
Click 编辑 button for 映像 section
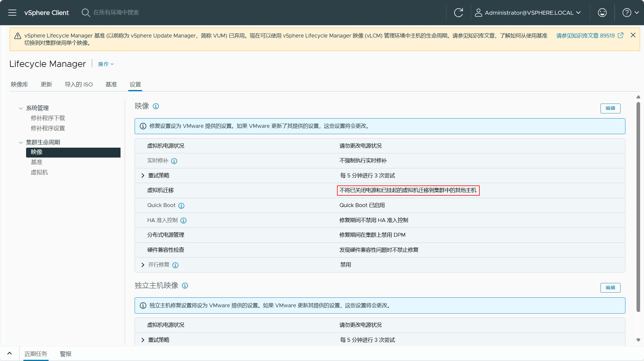610,108
